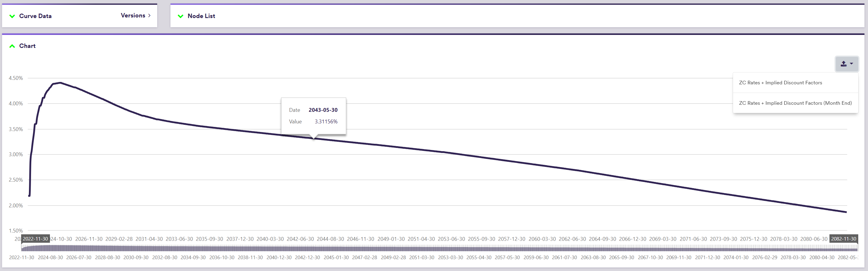Expand the Node List green chevron
868x271 pixels.
coord(181,16)
